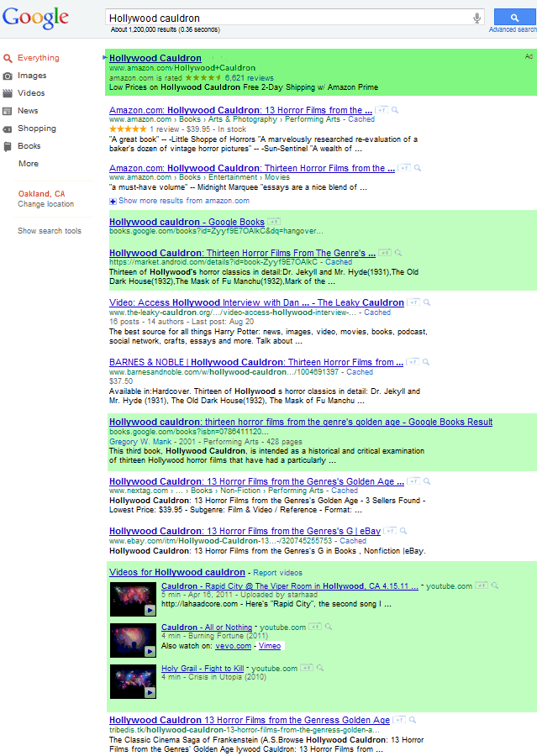This screenshot has height=756, width=537.
Task: Click the News newspaper icon in sidebar
Action: coord(8,111)
